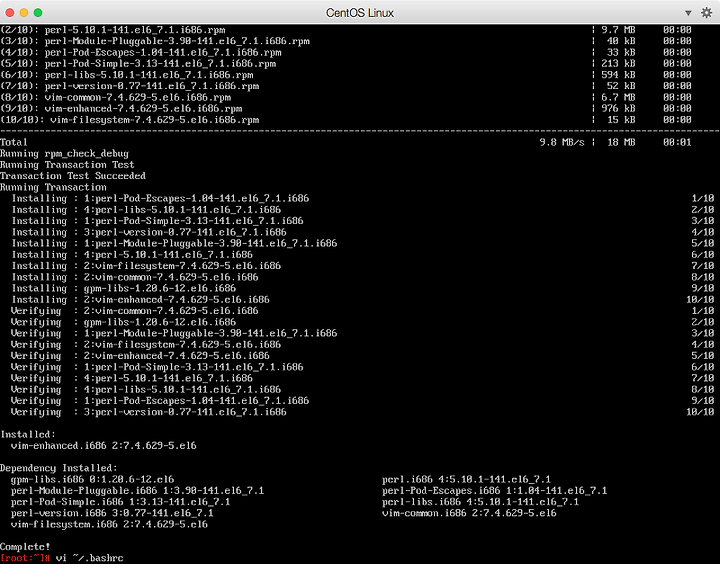
Task: Click the red [root:~]# prompt
Action: click(x=25, y=558)
